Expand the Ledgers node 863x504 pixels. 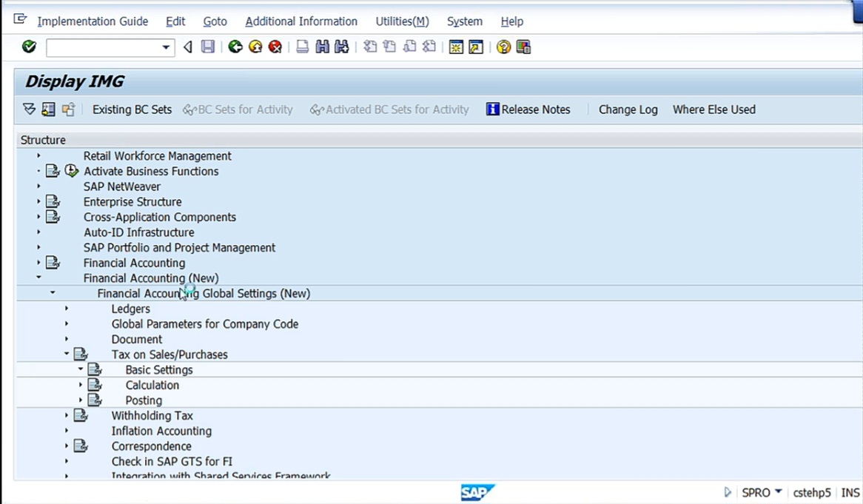pos(67,308)
